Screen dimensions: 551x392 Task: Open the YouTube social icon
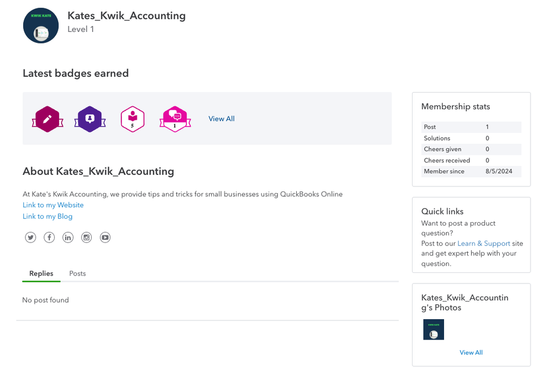coord(105,237)
